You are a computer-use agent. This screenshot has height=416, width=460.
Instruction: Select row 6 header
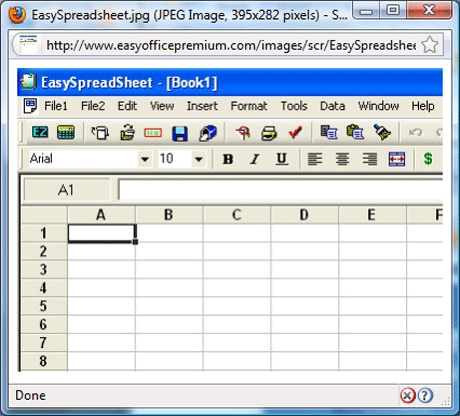44,324
